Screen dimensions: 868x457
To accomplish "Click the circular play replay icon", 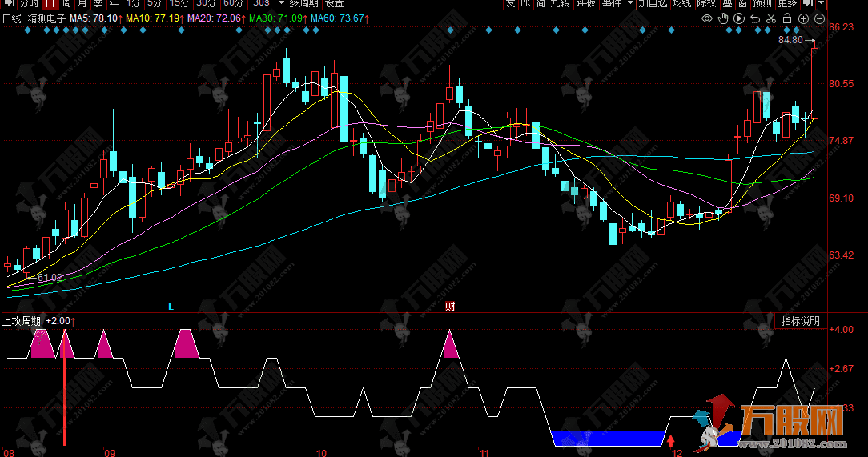I will pos(739,18).
